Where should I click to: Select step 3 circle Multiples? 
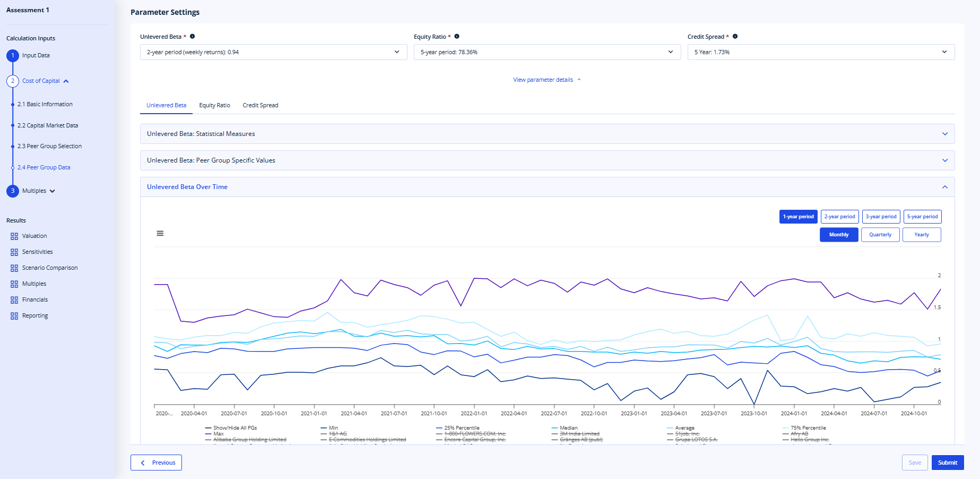point(13,191)
